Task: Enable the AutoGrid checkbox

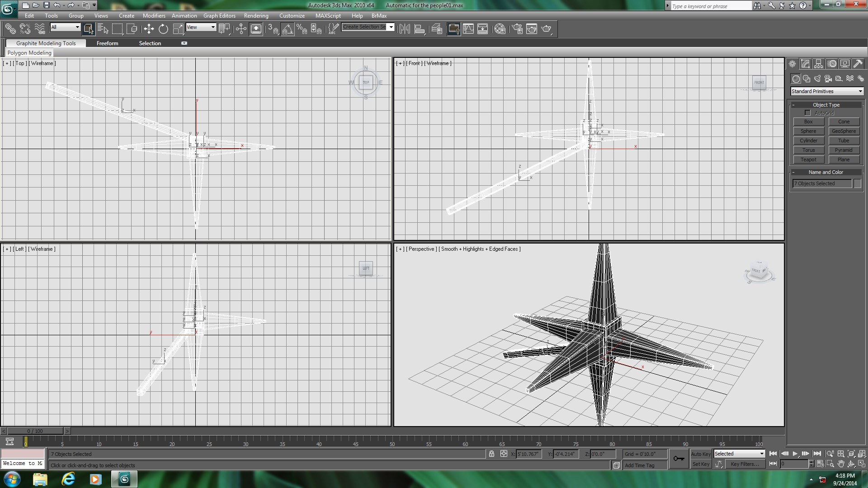Action: click(x=807, y=113)
